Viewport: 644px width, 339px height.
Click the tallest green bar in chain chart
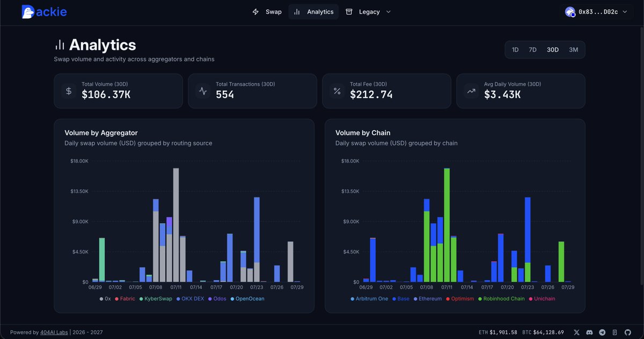(x=447, y=225)
